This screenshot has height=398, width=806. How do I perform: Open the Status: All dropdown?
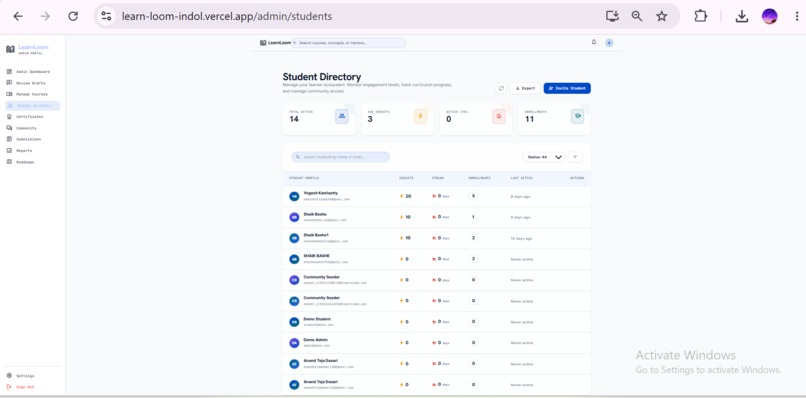(544, 157)
